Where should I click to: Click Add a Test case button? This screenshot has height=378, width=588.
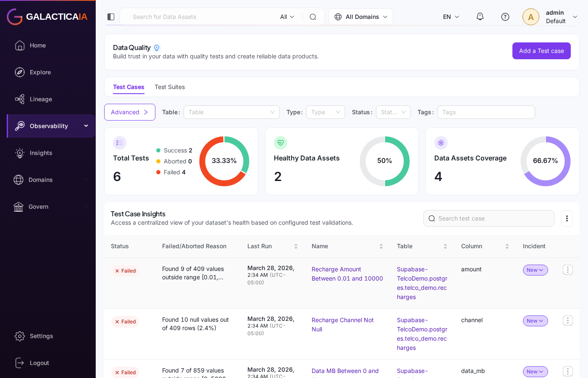point(541,51)
